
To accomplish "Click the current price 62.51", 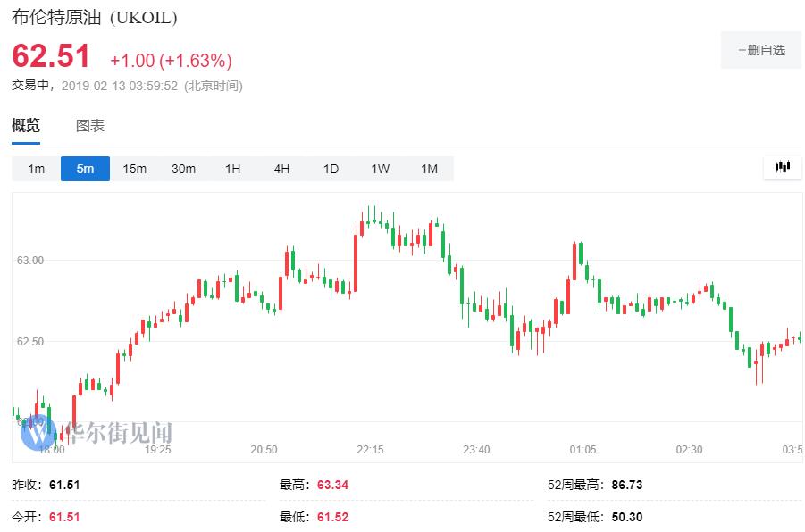I will click(x=51, y=57).
